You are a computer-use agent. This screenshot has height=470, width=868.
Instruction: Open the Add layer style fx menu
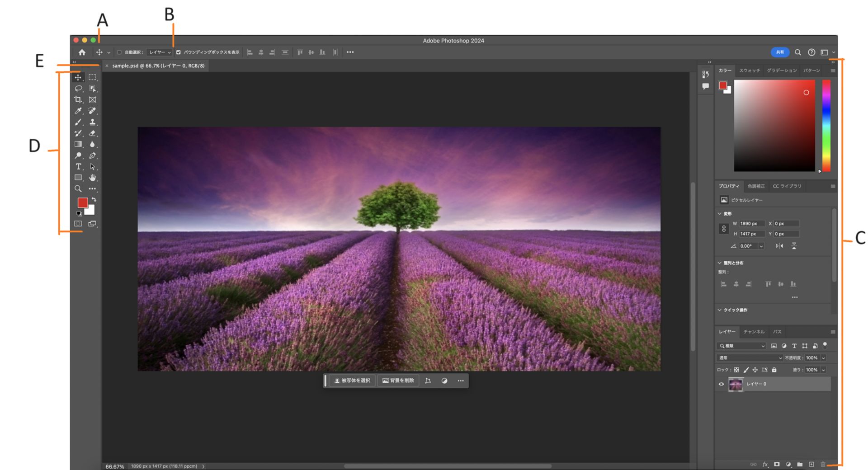765,464
